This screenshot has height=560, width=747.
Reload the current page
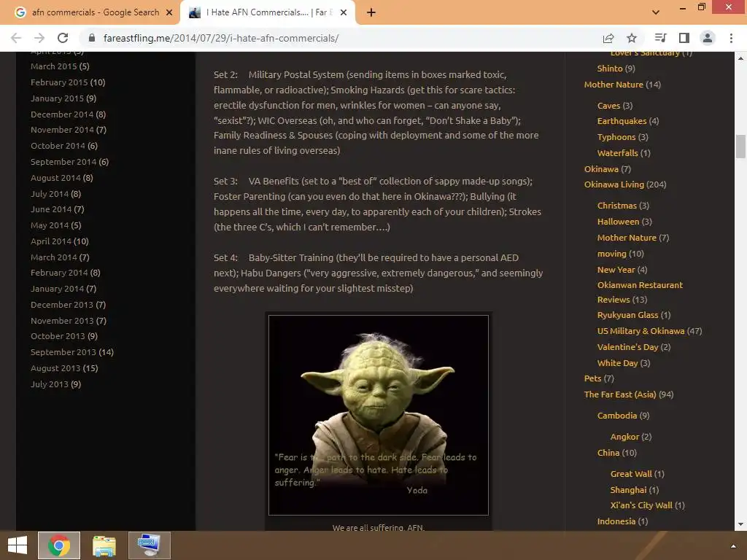click(x=63, y=38)
